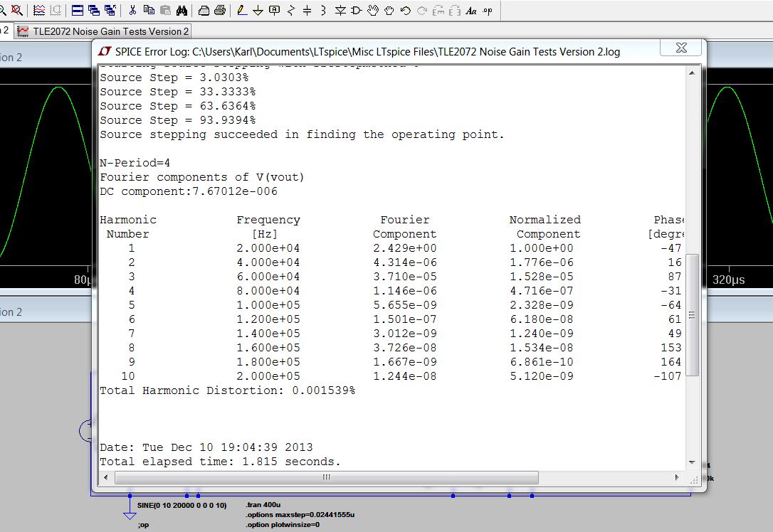Place a Ground symbol tool
Viewport: 773px width, 532px height.
point(258,10)
